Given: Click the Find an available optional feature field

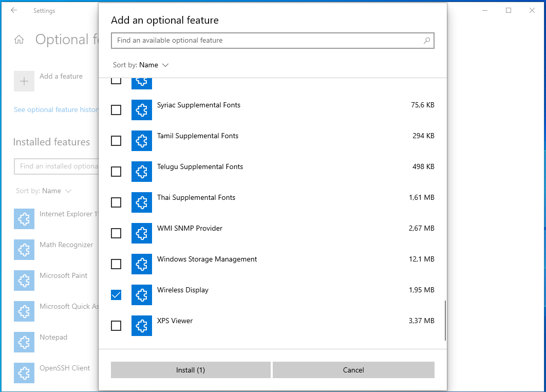Looking at the screenshot, I should (x=273, y=41).
